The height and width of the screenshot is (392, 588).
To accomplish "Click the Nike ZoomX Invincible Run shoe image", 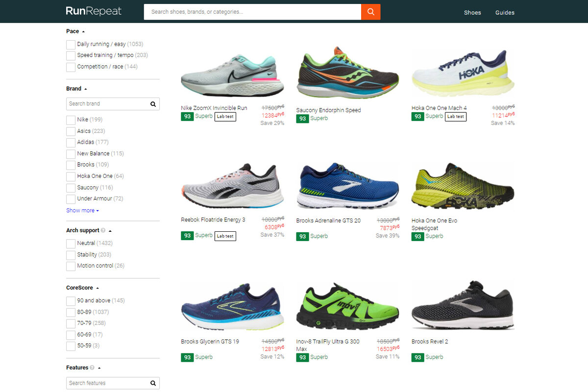I will pyautogui.click(x=232, y=74).
